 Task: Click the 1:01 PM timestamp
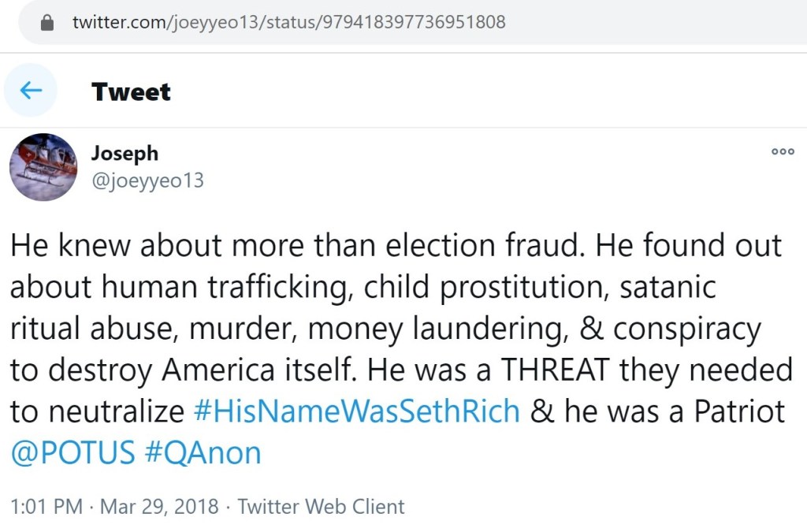pos(46,506)
